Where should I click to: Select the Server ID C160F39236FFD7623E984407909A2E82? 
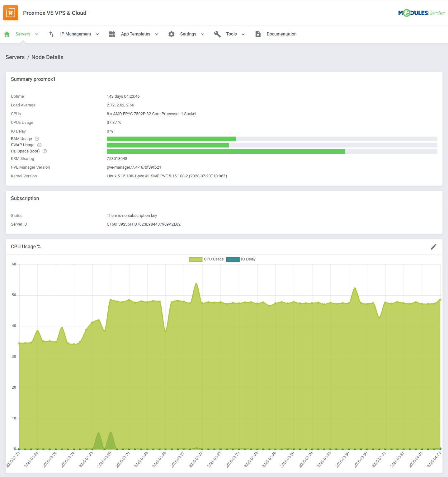pyautogui.click(x=144, y=224)
